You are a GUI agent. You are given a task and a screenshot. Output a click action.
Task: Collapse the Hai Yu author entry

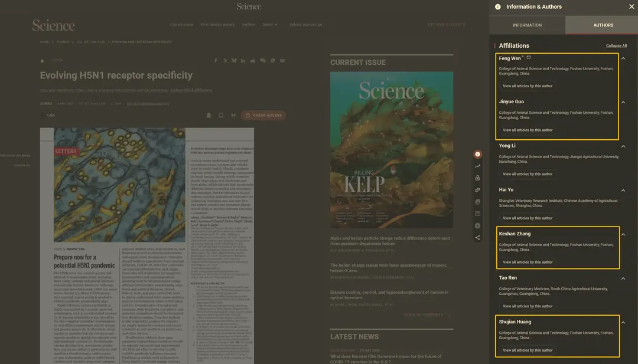[623, 191]
